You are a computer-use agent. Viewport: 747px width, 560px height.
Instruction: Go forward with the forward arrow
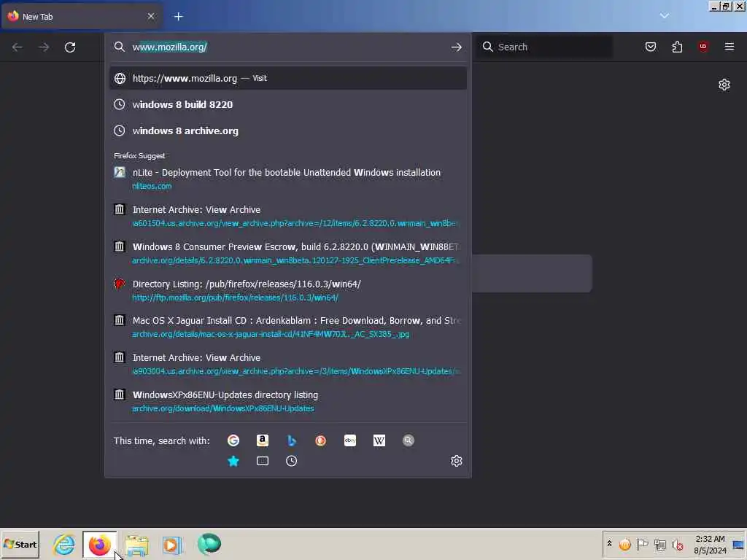click(x=44, y=47)
